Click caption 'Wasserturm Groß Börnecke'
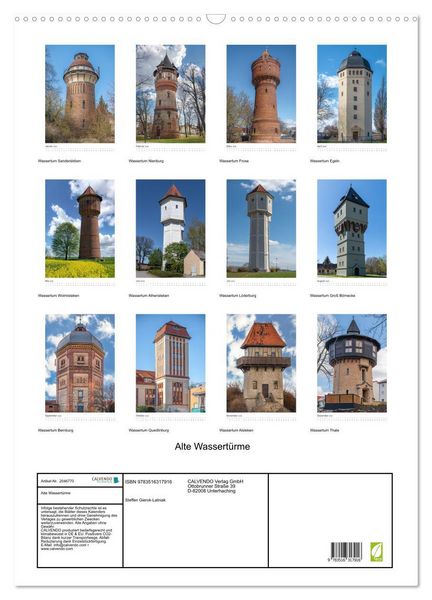The image size is (432, 600). click(x=333, y=296)
